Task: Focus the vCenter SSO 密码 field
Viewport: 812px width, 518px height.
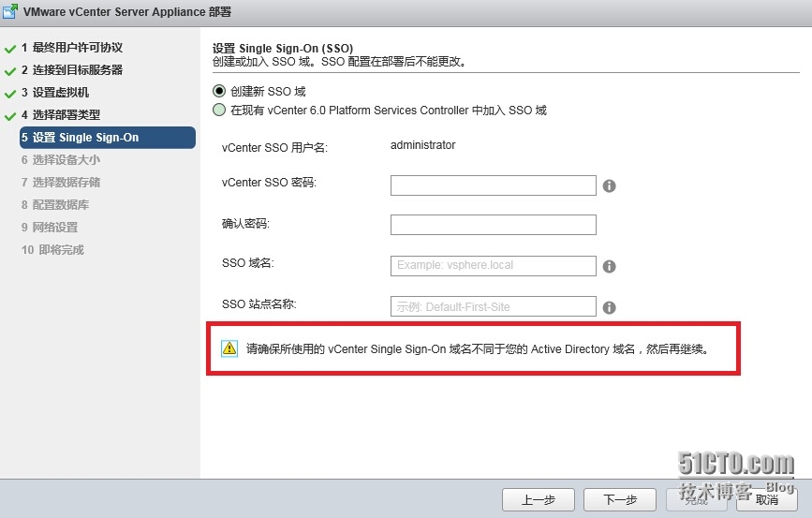Action: (x=493, y=185)
